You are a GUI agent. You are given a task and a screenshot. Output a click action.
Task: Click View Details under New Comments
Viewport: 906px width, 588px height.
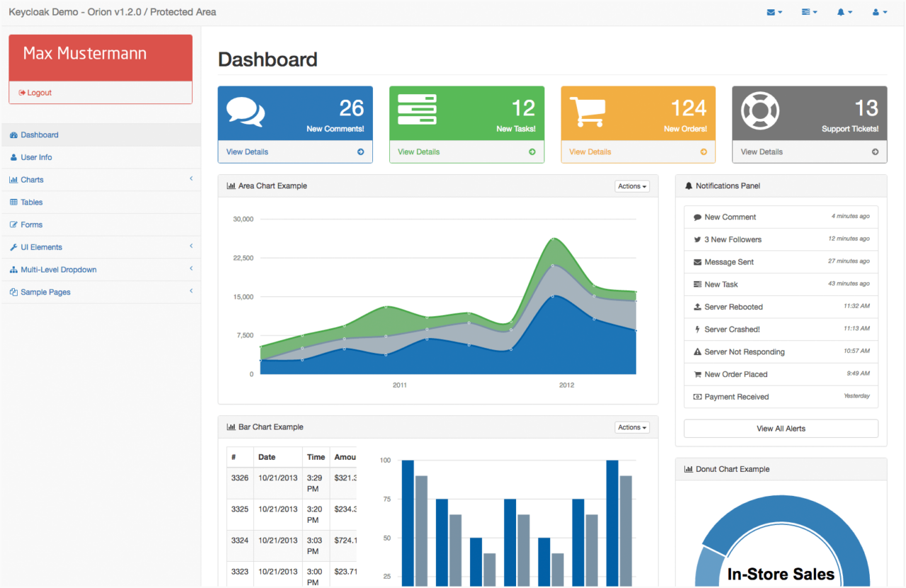(x=248, y=152)
